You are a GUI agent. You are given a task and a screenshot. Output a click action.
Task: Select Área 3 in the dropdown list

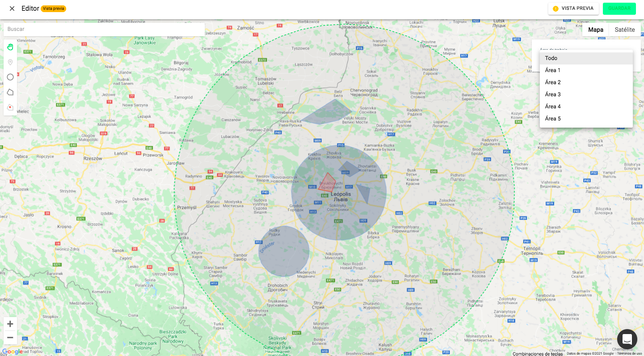586,94
